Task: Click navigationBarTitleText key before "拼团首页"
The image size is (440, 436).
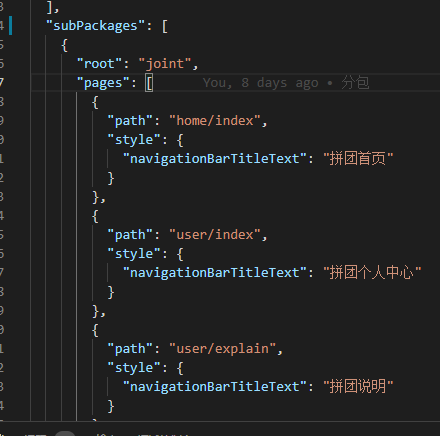Action: coord(215,159)
